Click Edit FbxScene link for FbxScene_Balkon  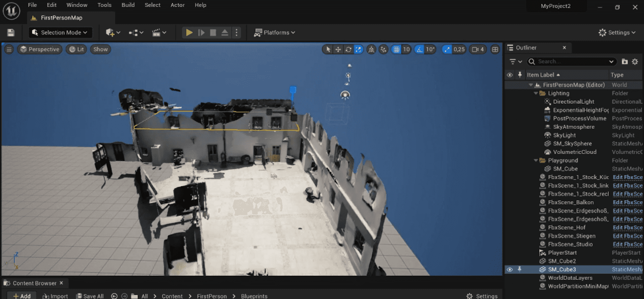pos(628,202)
